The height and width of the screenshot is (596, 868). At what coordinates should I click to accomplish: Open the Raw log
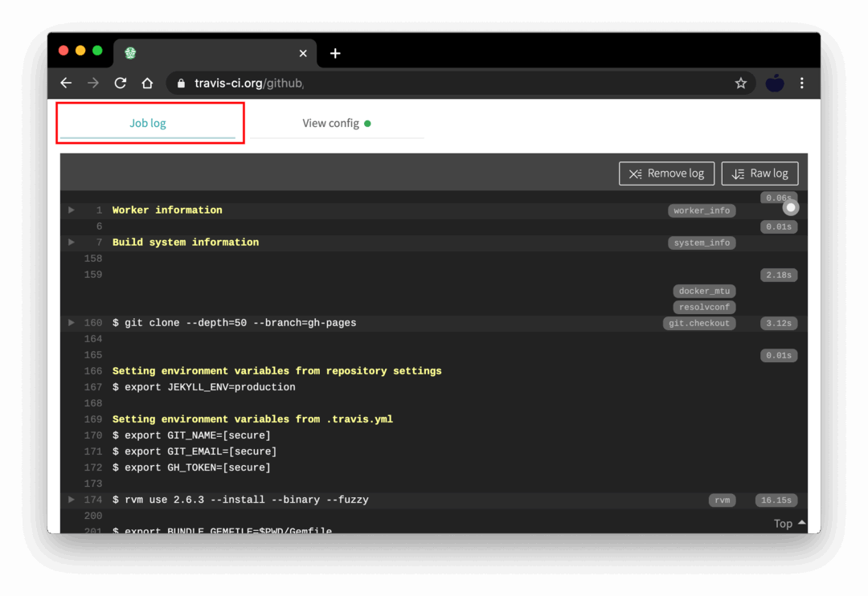[759, 173]
